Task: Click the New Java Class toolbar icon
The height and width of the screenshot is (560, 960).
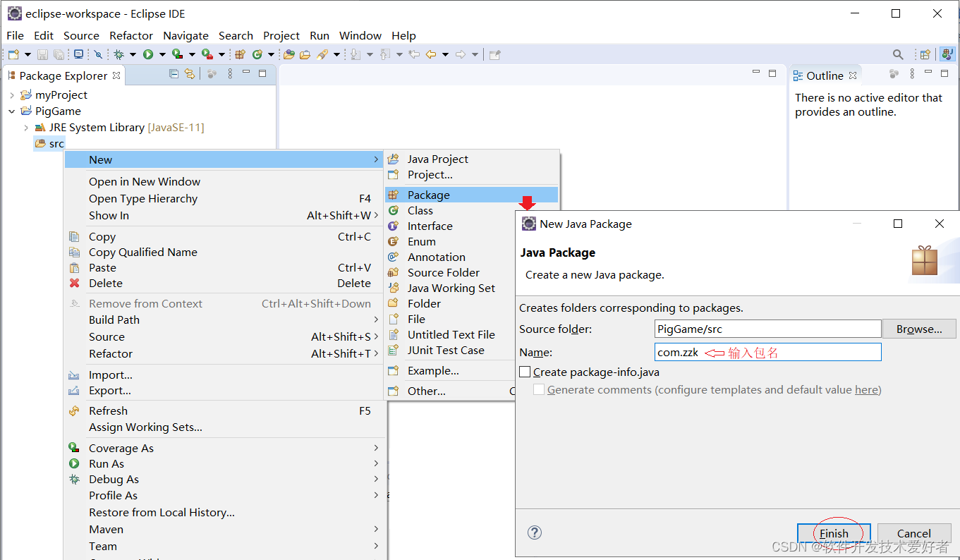Action: click(x=257, y=54)
